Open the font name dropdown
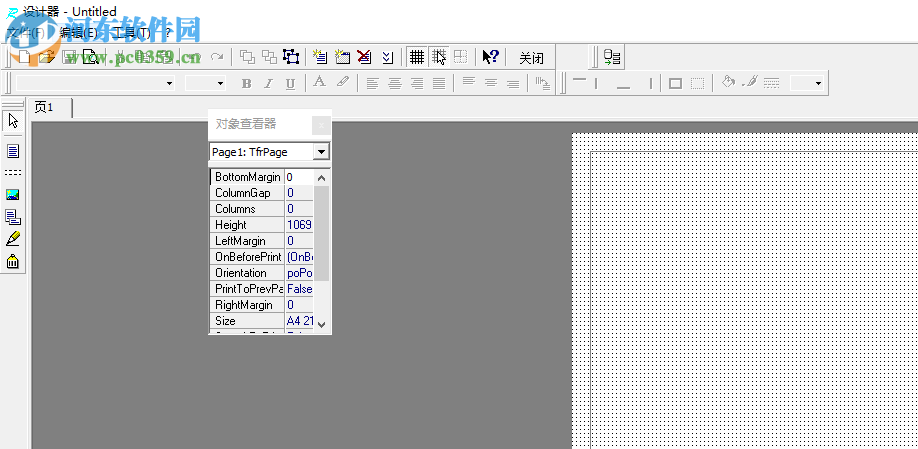 point(170,83)
